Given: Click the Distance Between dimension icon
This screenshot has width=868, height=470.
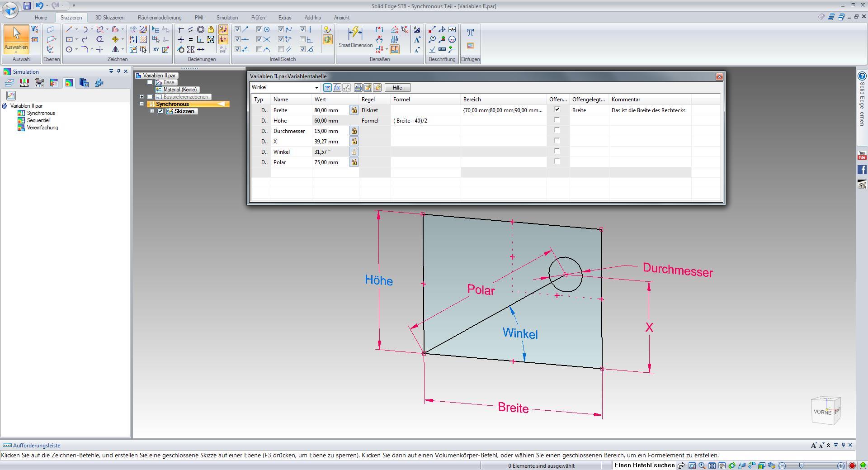Looking at the screenshot, I should [x=379, y=29].
